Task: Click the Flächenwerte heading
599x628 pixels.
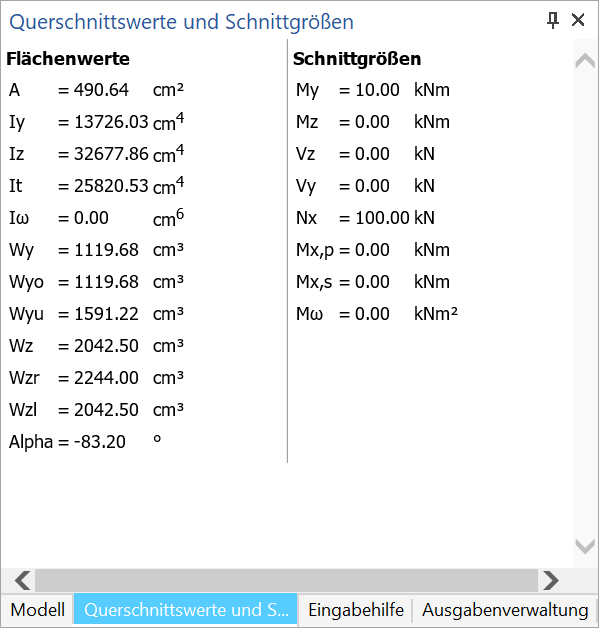Action: pyautogui.click(x=68, y=59)
